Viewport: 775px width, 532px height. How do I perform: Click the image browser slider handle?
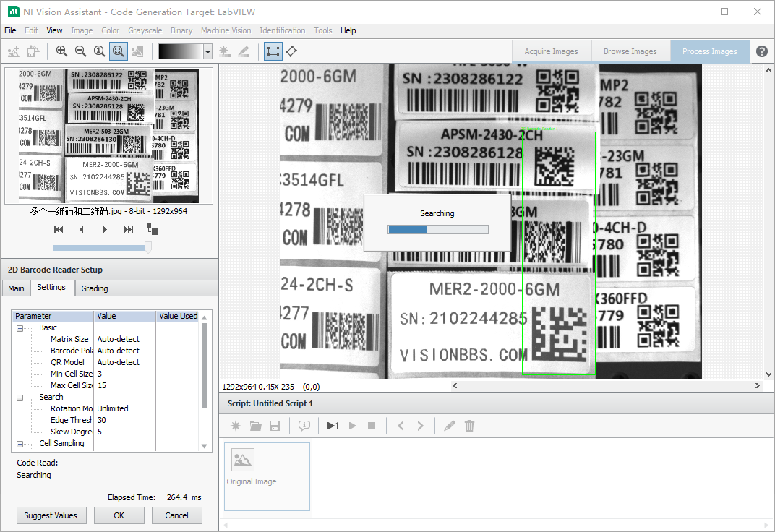[x=147, y=247]
